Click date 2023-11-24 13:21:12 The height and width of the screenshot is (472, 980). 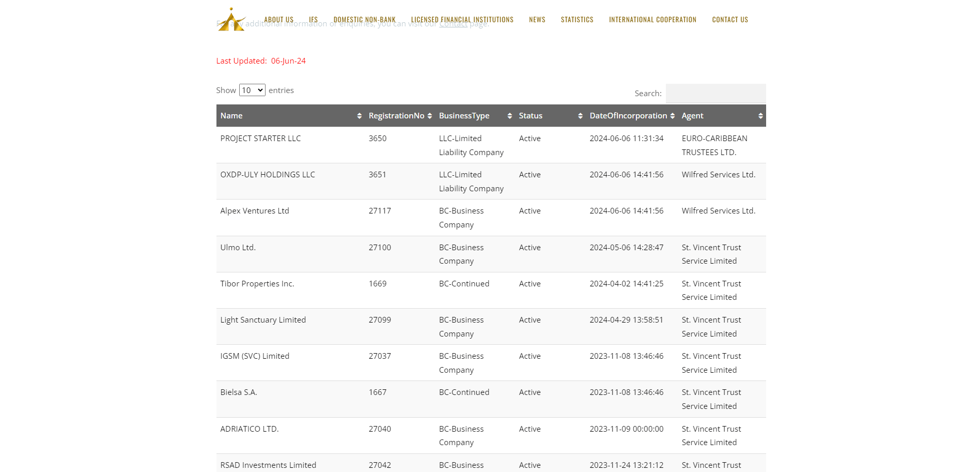coord(627,465)
